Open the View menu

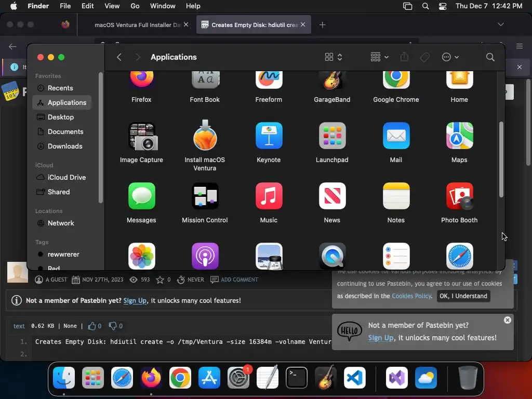point(112,6)
